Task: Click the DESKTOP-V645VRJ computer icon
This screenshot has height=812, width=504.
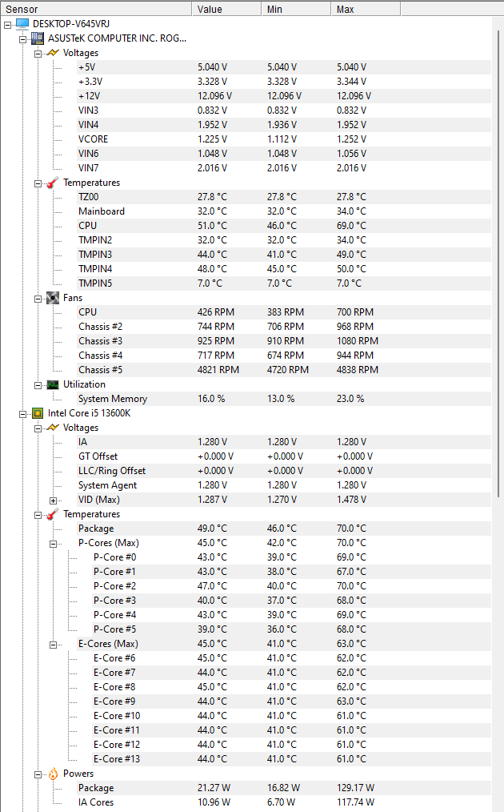Action: [22, 23]
